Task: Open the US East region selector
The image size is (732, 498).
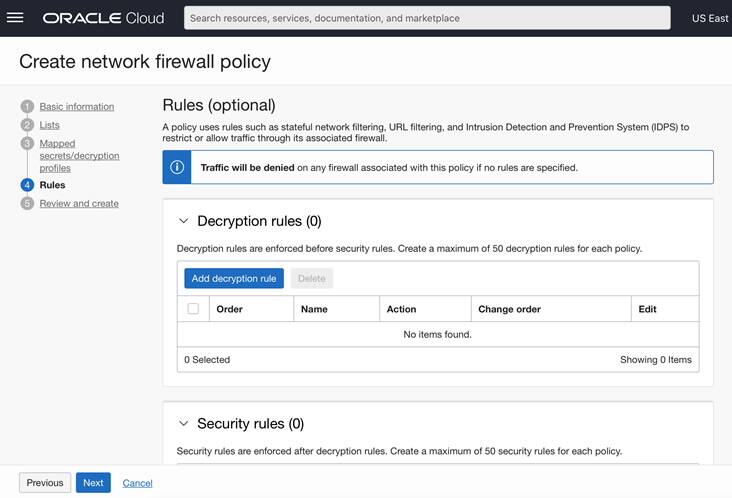Action: 710,18
